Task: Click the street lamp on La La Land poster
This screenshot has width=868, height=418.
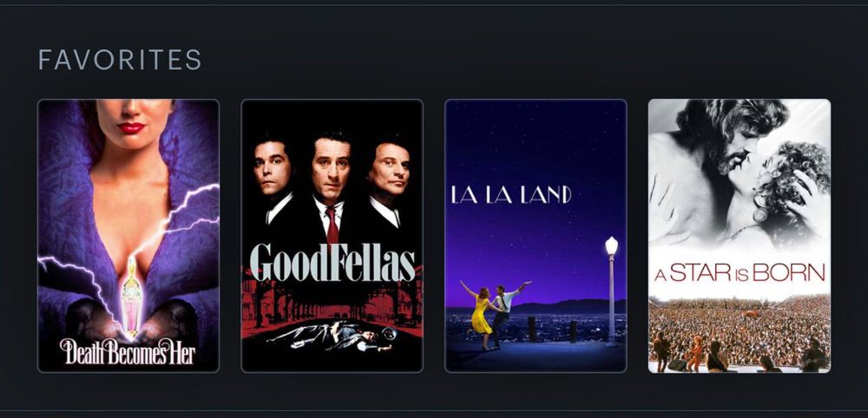Action: (611, 291)
